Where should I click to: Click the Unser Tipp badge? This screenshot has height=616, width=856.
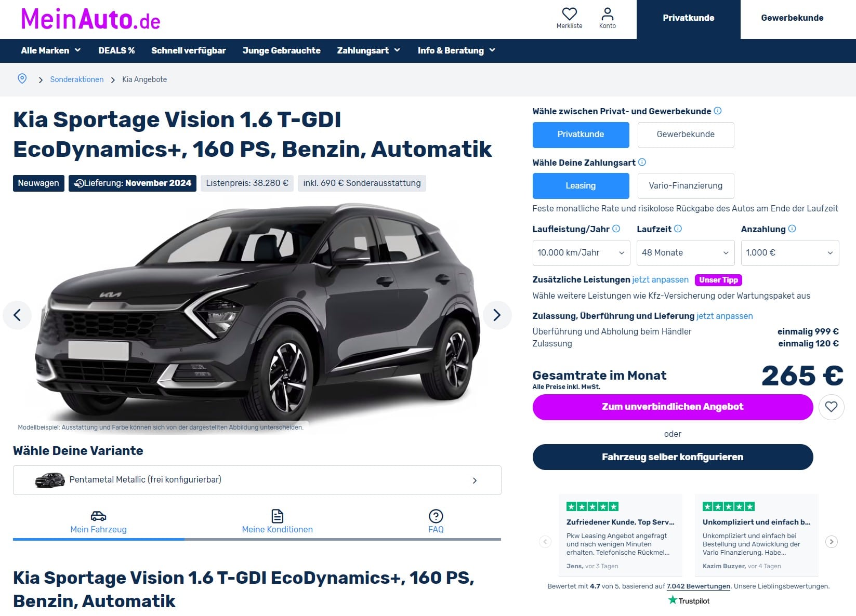point(718,280)
